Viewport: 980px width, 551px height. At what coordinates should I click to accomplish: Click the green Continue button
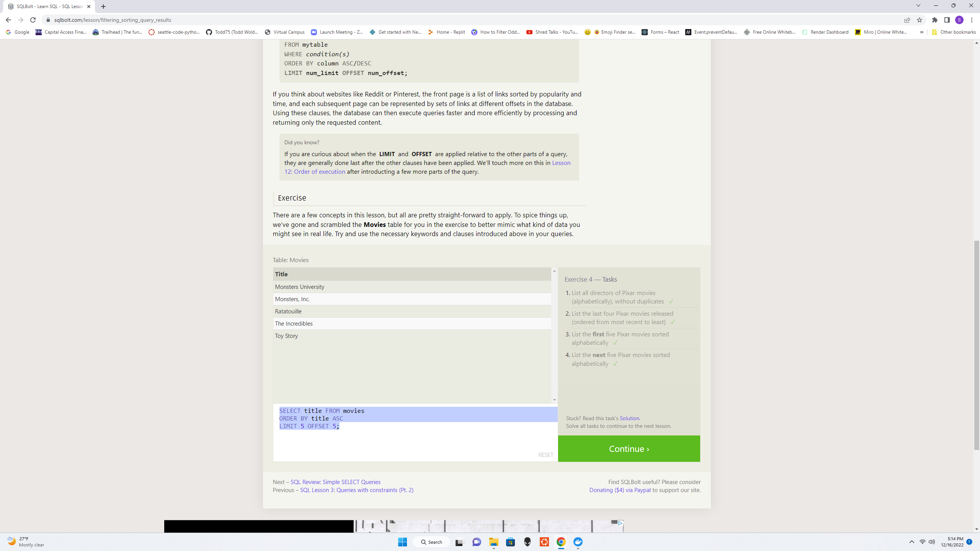click(629, 448)
